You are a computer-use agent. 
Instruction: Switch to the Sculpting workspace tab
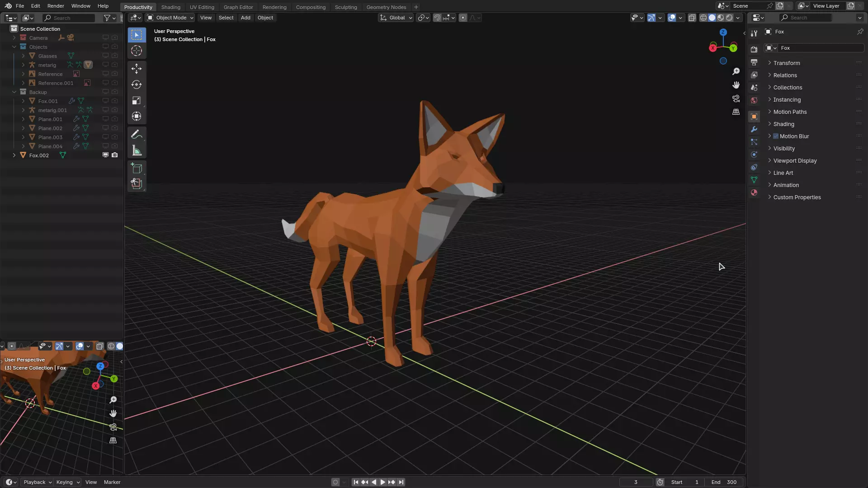pyautogui.click(x=345, y=7)
